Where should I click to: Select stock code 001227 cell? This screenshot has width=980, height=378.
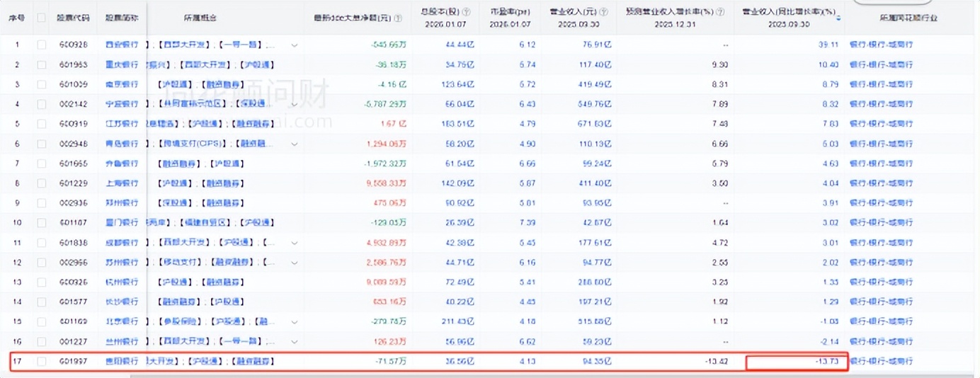pyautogui.click(x=72, y=342)
